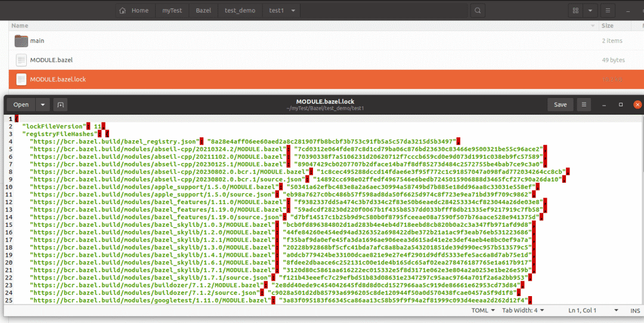Viewport: 644px width, 323px height.
Task: Click the bazel_skylib/1.0.3 URL on line 15
Action: click(153, 224)
